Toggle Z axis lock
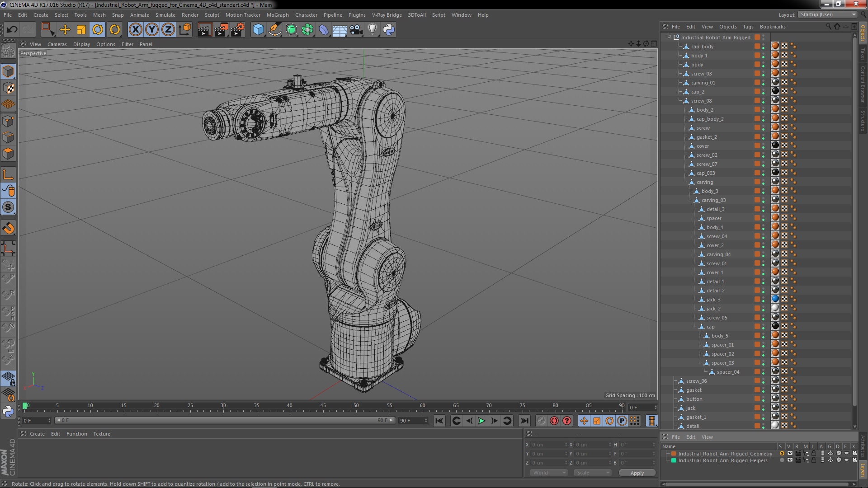This screenshot has width=868, height=488. [168, 30]
